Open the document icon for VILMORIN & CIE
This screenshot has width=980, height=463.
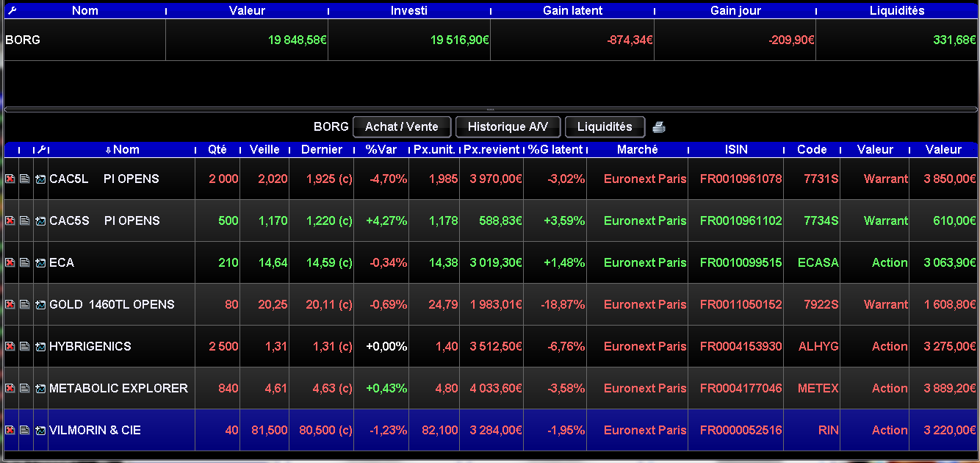(25, 430)
